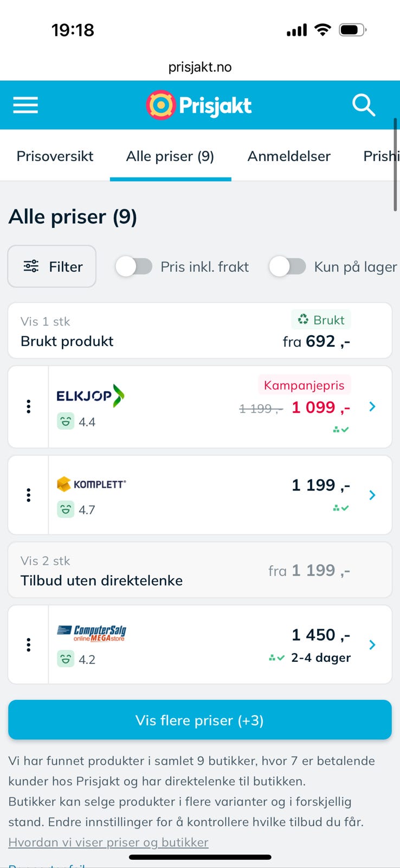Screen dimensions: 400x868
Task: Open the hamburger menu
Action: pos(25,105)
